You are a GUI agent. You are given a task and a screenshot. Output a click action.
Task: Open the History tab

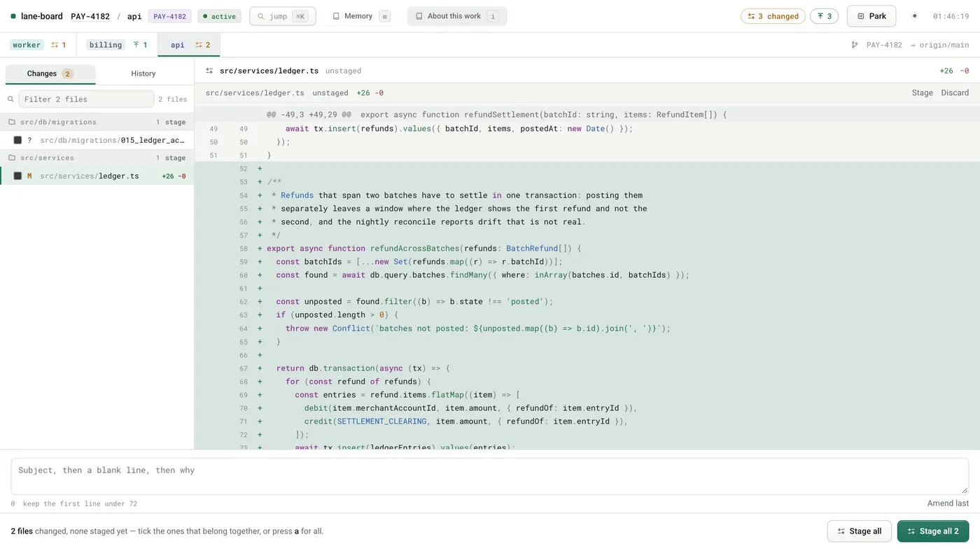coord(143,74)
